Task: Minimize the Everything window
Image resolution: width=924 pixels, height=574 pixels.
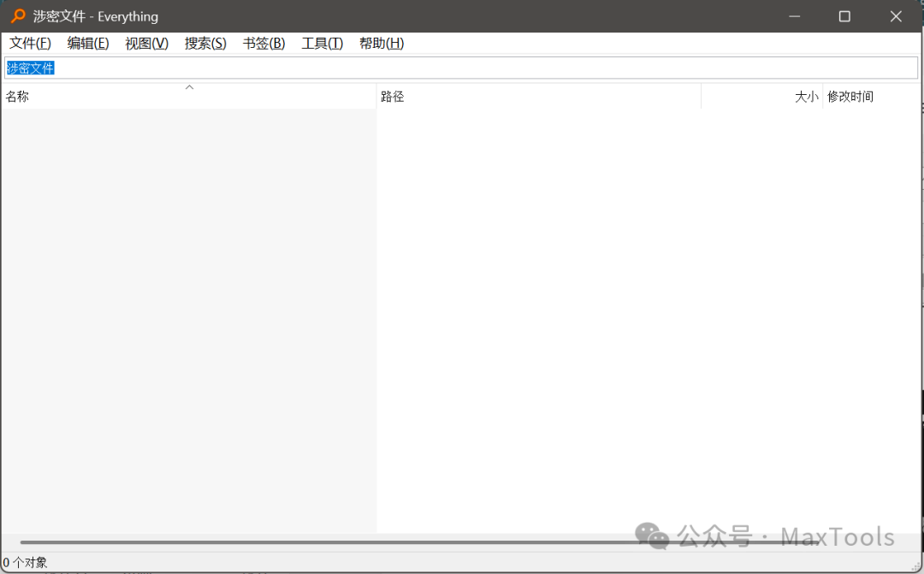Action: pos(794,16)
